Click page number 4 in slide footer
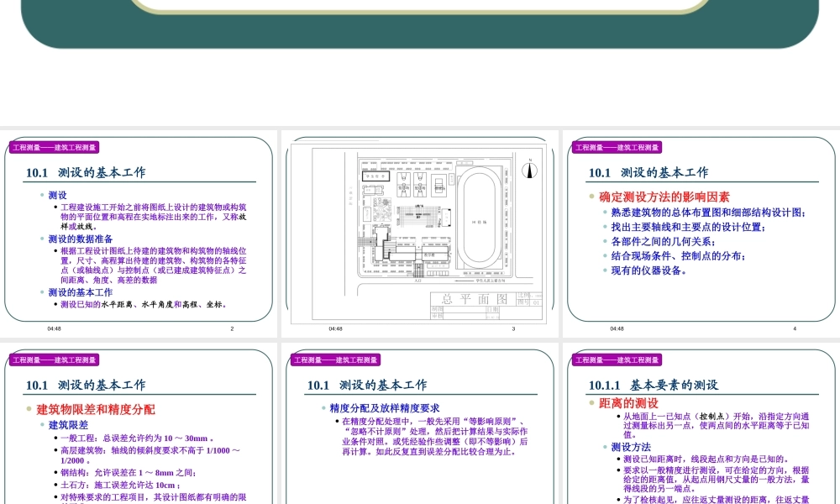This screenshot has height=504, width=840. tap(795, 328)
